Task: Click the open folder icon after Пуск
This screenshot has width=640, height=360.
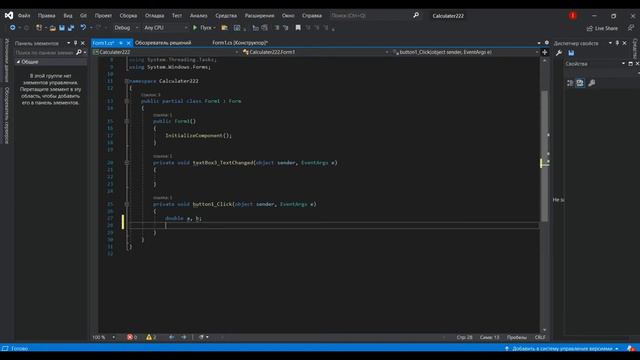Action: (x=224, y=28)
